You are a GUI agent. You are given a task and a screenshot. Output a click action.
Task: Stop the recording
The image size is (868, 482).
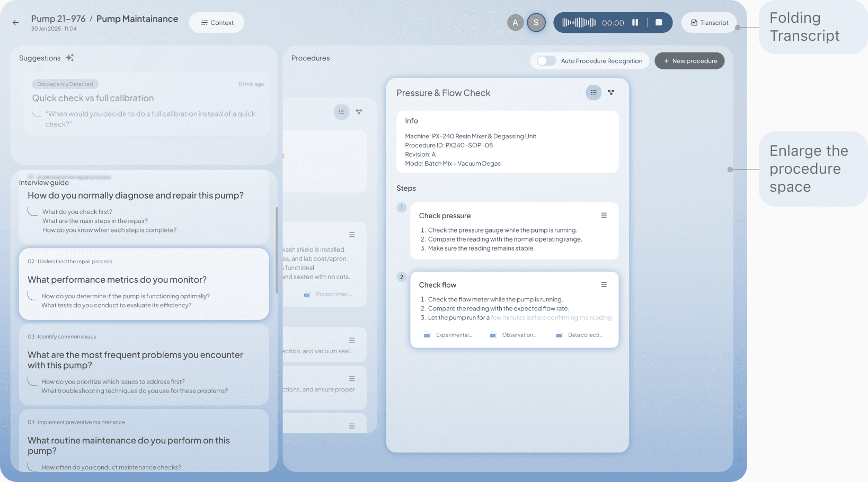659,23
